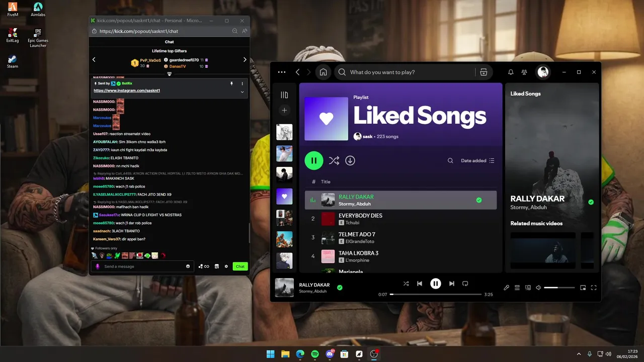Open Spotify Home
Image resolution: width=644 pixels, height=362 pixels.
pyautogui.click(x=323, y=72)
